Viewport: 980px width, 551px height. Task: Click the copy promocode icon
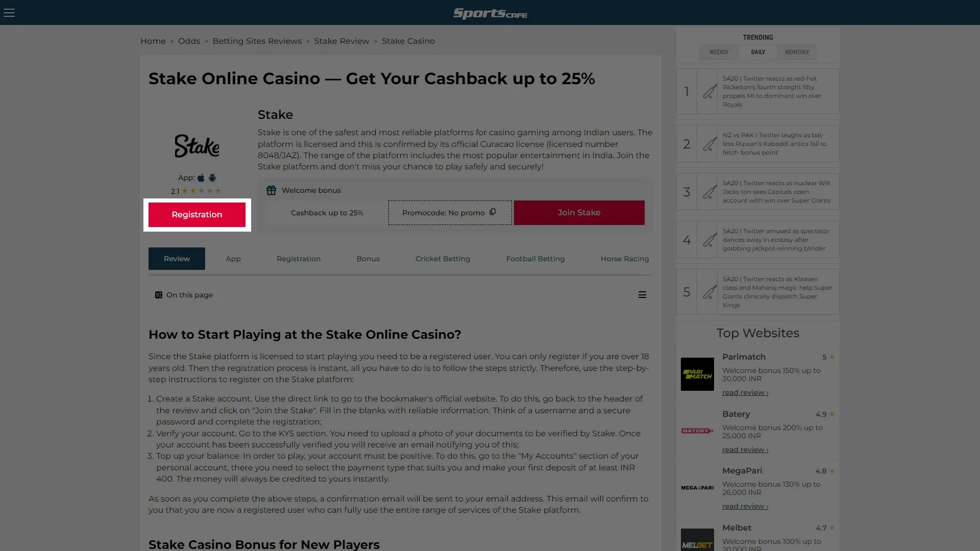(494, 213)
